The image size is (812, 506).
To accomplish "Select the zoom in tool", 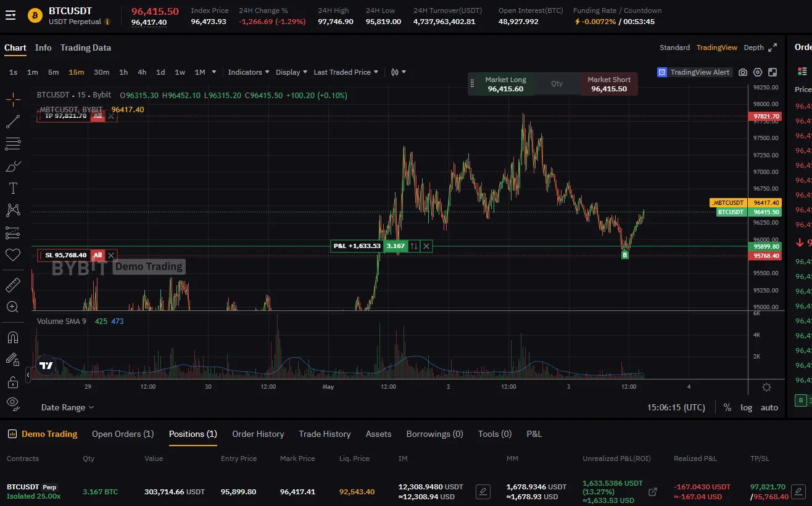I will (x=13, y=307).
